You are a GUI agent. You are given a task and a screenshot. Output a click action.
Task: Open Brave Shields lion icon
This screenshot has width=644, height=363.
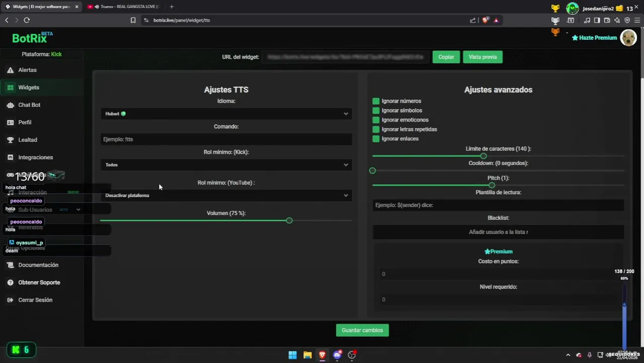tap(485, 20)
